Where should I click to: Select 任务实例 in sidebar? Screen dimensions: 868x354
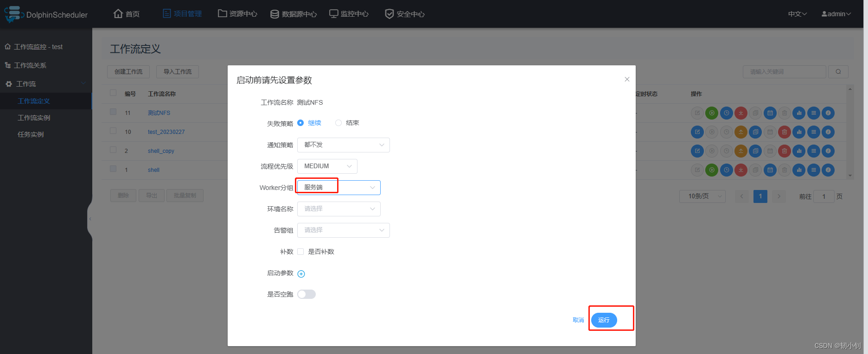[31, 134]
